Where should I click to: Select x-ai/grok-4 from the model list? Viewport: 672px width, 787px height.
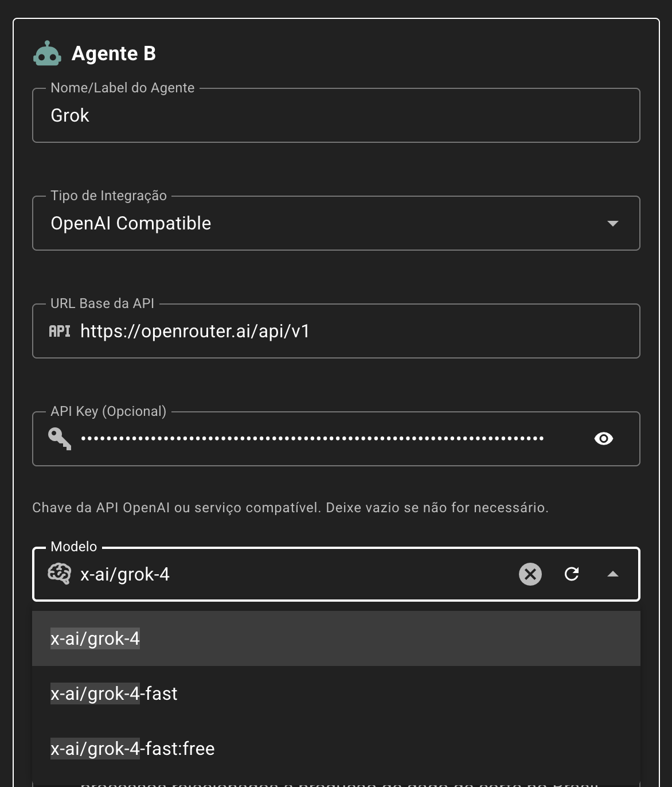[x=95, y=638]
